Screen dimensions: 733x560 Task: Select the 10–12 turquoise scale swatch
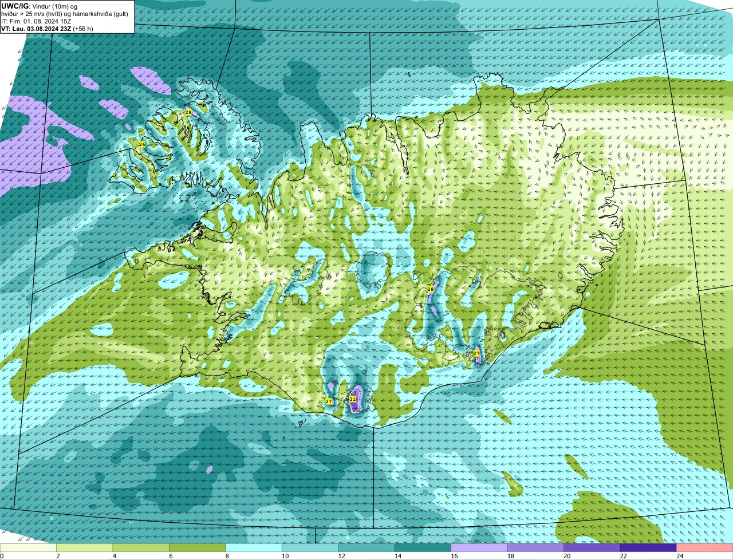point(310,547)
